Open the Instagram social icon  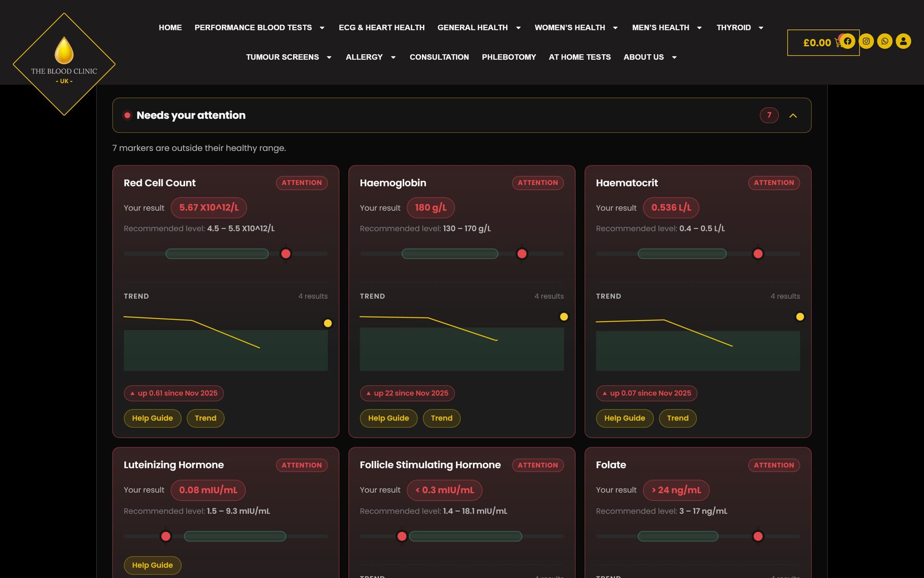click(x=866, y=41)
